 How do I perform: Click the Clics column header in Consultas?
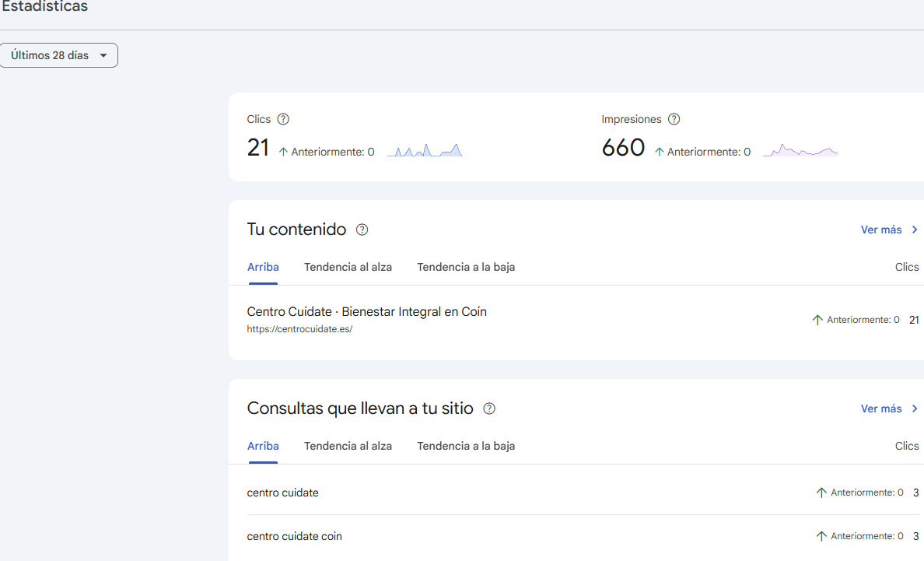906,446
